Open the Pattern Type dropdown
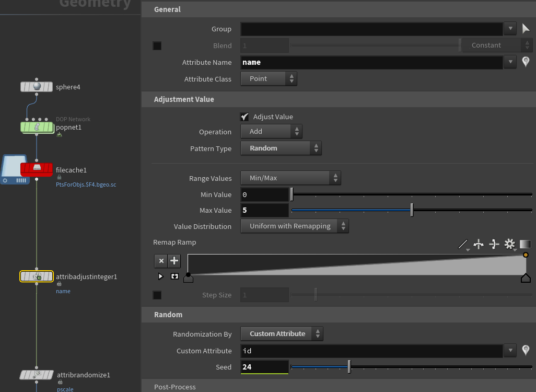This screenshot has width=536, height=392. pyautogui.click(x=281, y=148)
